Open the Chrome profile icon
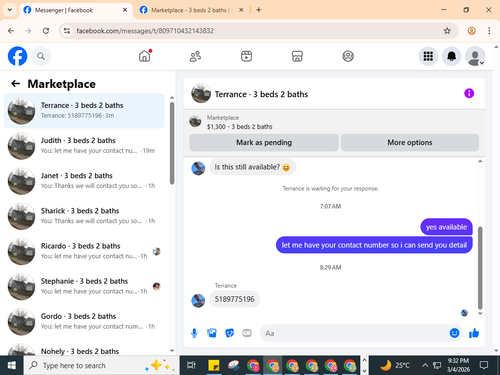This screenshot has width=500, height=375. 471,31
